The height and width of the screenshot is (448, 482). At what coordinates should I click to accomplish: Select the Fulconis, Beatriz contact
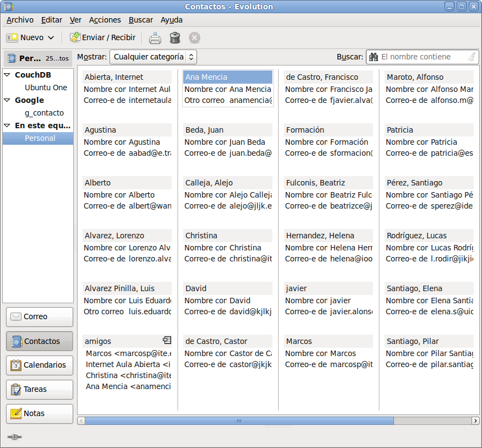click(328, 183)
